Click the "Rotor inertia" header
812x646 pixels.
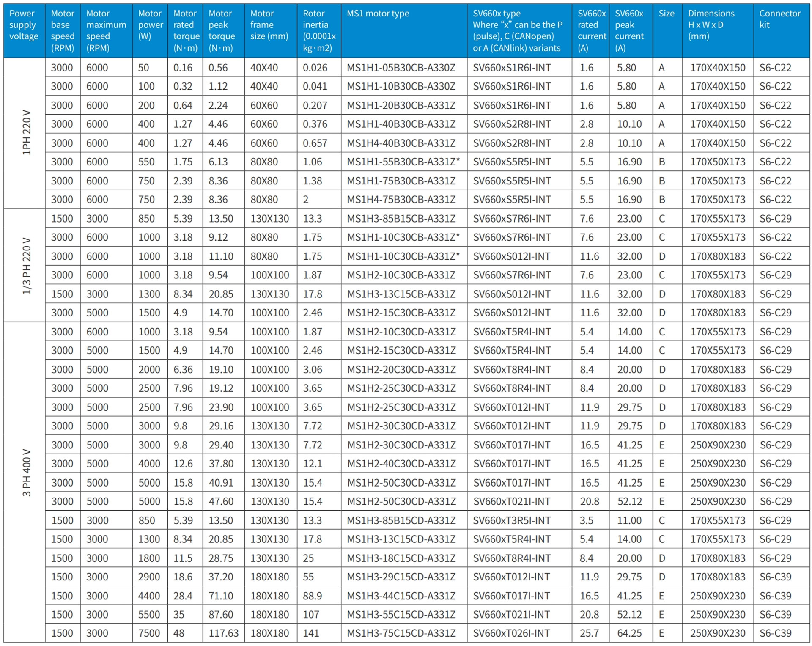(x=319, y=31)
